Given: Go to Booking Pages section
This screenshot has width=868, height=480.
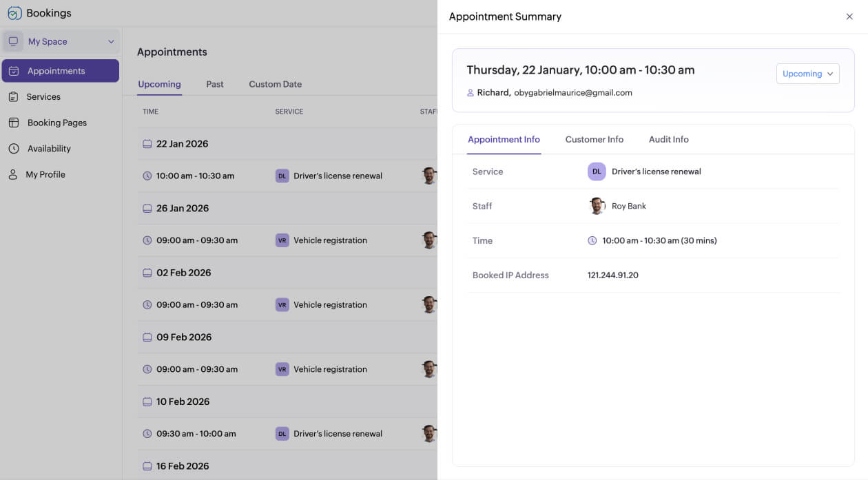Looking at the screenshot, I should (x=56, y=123).
